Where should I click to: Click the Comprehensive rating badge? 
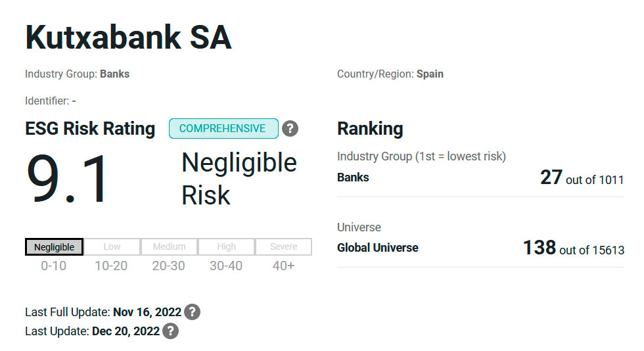click(223, 129)
